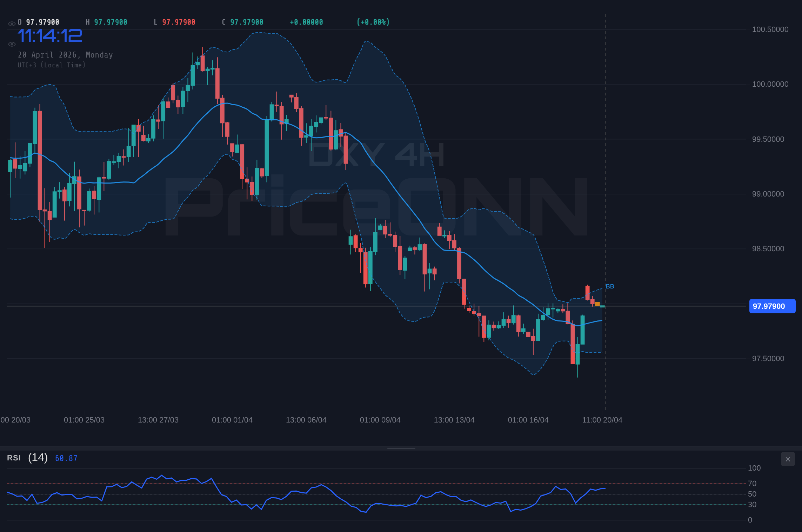Click the 98.50000 price axis label
Image resolution: width=802 pixels, height=532 pixels.
pyautogui.click(x=768, y=249)
